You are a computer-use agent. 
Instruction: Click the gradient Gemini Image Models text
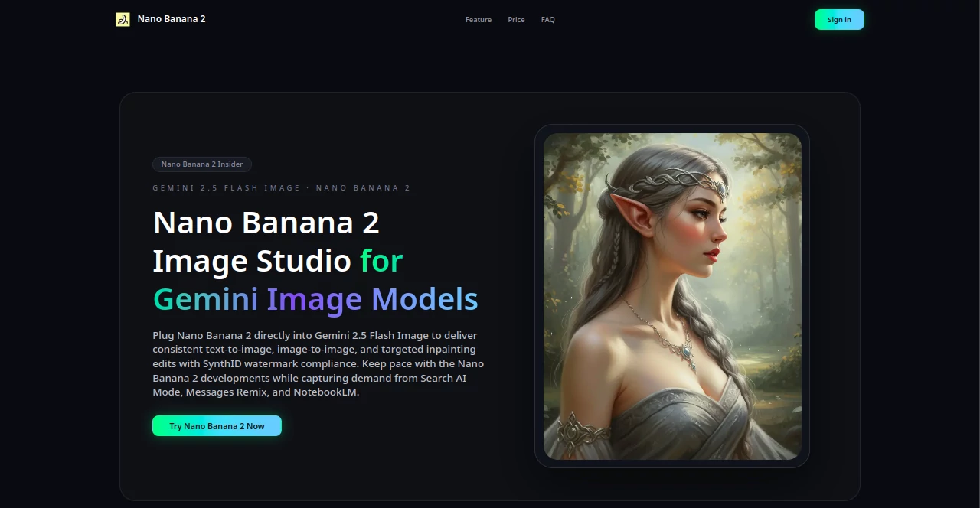(x=315, y=299)
